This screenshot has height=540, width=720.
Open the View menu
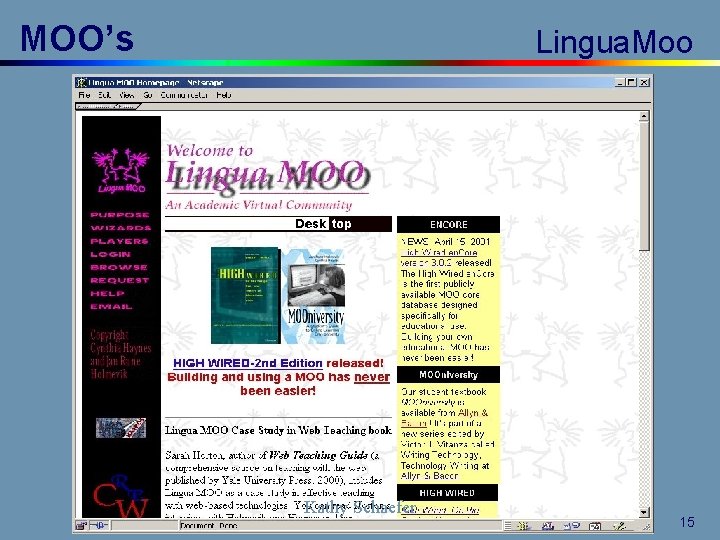tap(126, 95)
